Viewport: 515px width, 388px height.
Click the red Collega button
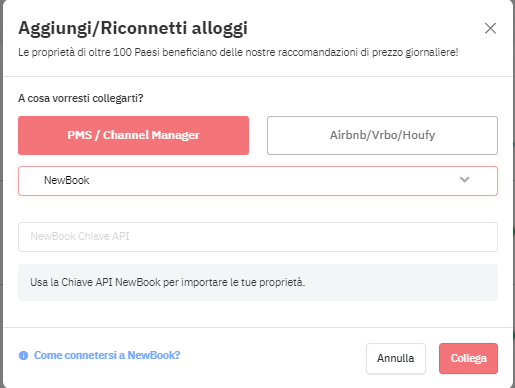click(x=468, y=358)
